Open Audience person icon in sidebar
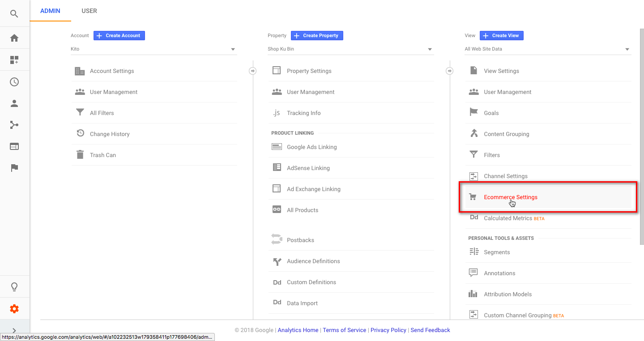Screen dimensions: 644x341 [14, 103]
